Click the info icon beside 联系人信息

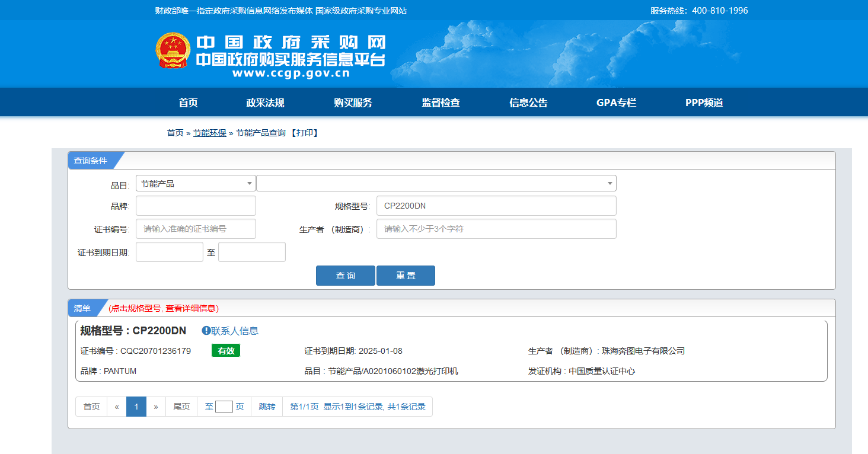206,331
